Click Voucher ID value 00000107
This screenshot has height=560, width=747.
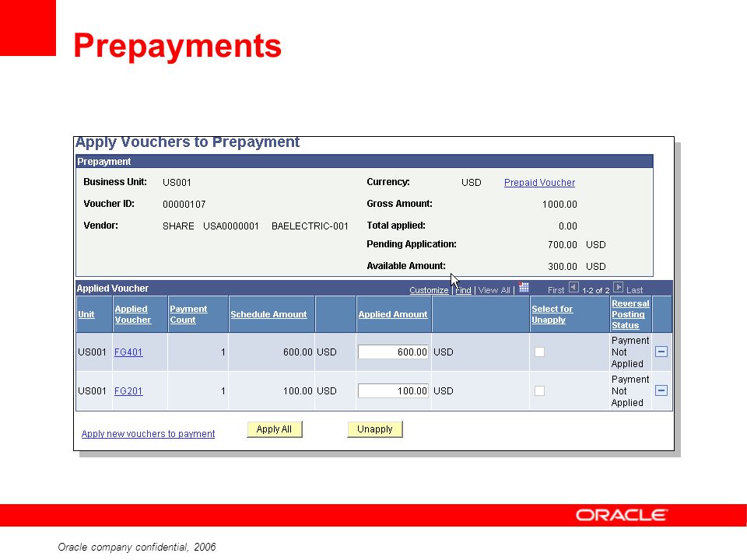(x=184, y=205)
